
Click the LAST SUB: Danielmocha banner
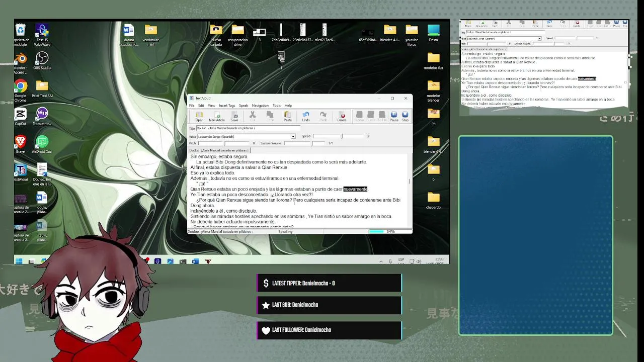click(x=329, y=305)
